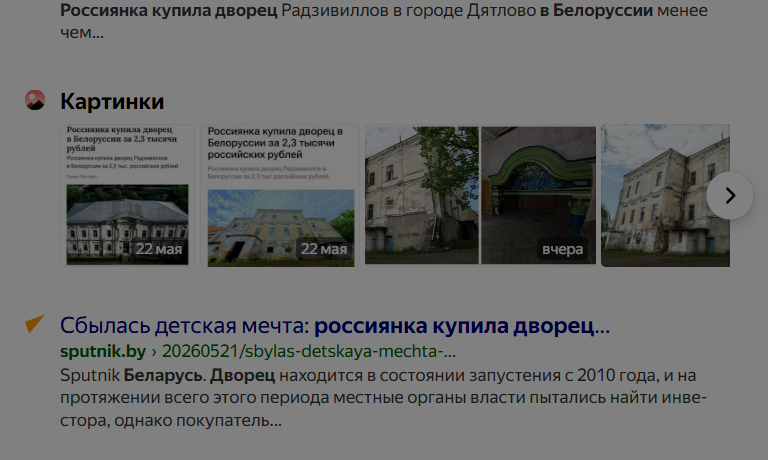The image size is (768, 460).
Task: Click the sputnik.by domain link
Action: tap(103, 351)
